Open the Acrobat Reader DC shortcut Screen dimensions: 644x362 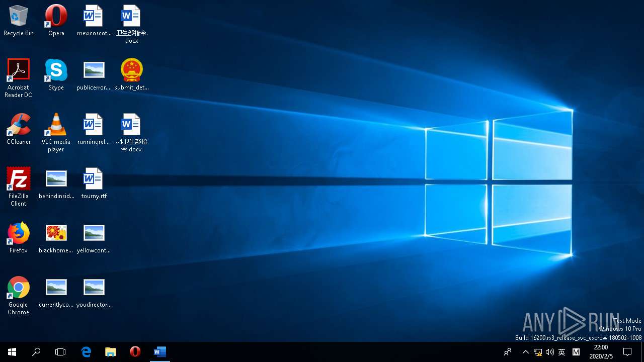pyautogui.click(x=19, y=78)
